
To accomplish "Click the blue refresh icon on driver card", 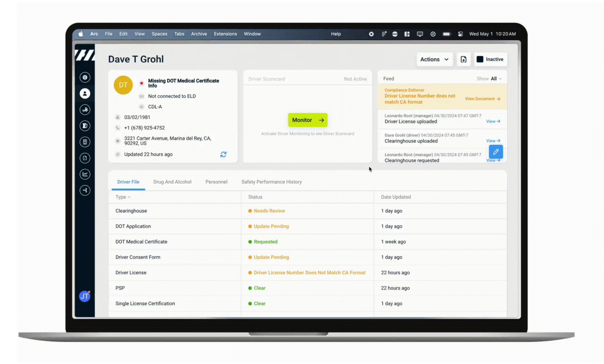I will click(x=223, y=154).
